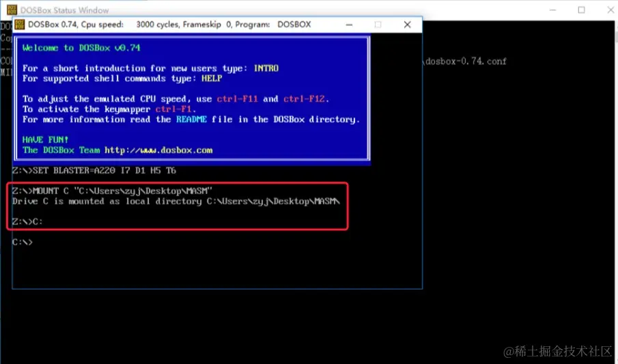Minimize the DOSBox Status Window
Image resolution: width=618 pixels, height=364 pixels.
pos(552,10)
